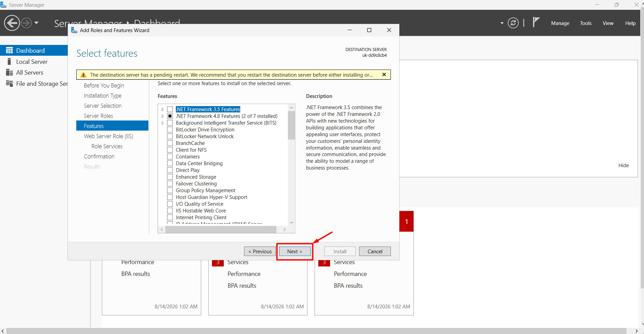Click the main window bottom scrollbar right arrow
This screenshot has width=644, height=334.
[x=637, y=331]
